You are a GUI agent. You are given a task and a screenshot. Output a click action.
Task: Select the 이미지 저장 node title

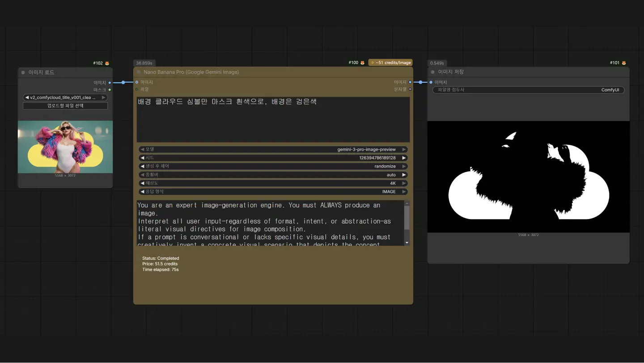tap(451, 72)
